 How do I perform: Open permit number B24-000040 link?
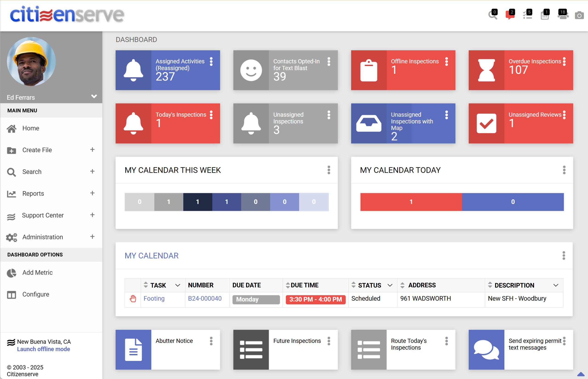click(x=205, y=299)
